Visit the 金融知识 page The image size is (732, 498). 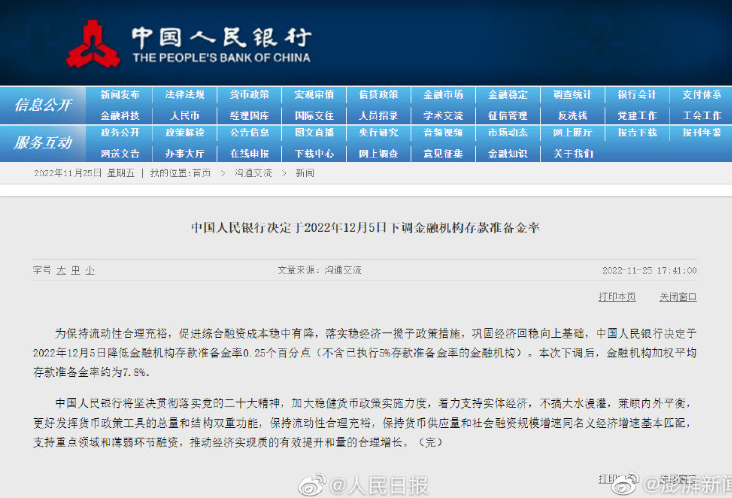pos(508,154)
